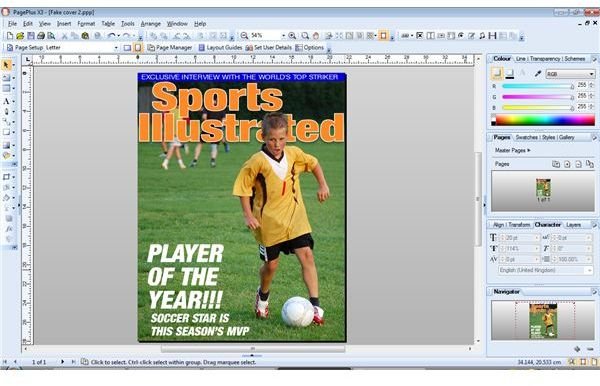Click the Page Setup button
600x386 pixels.
coord(25,48)
